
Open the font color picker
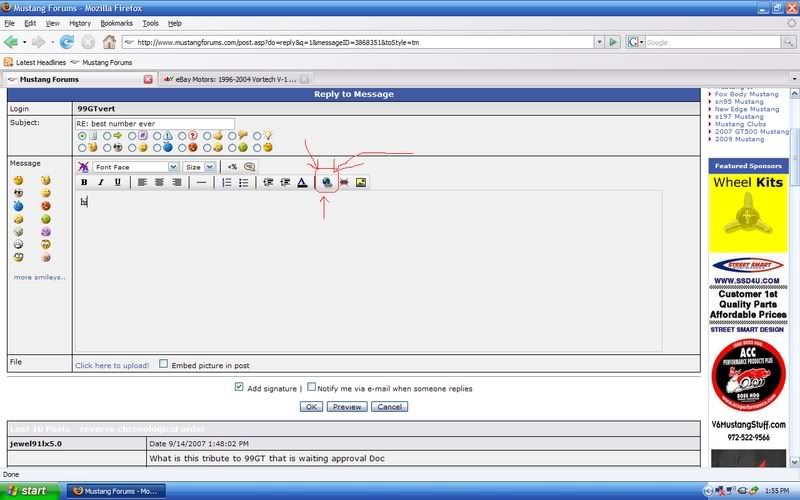point(303,182)
